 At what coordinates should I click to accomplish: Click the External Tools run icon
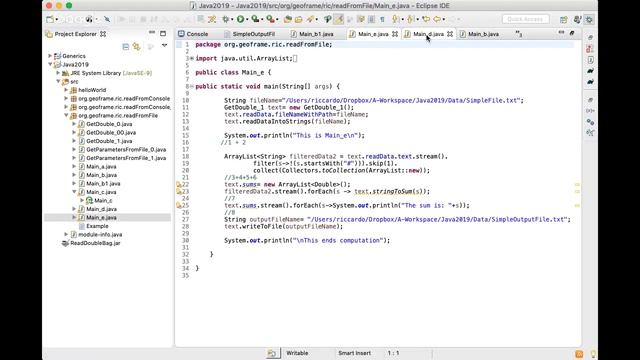coord(270,19)
